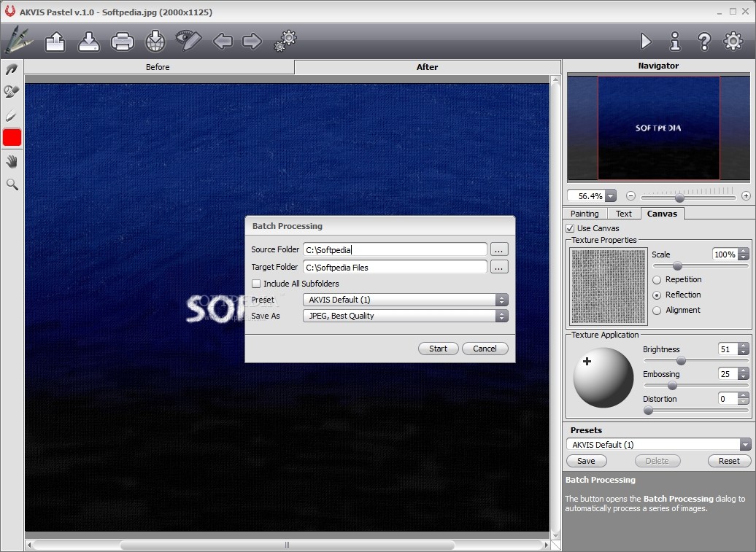
Task: Select the Alignment radio button
Action: point(657,311)
